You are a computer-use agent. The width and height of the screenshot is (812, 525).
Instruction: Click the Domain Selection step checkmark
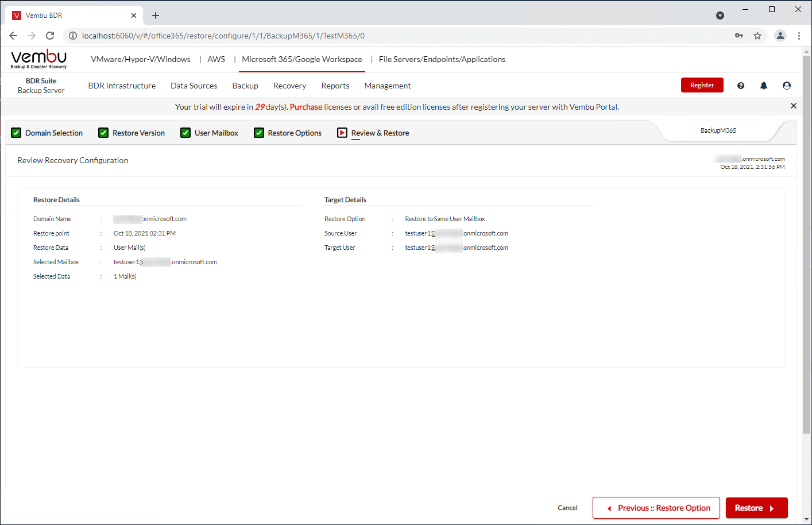point(16,133)
